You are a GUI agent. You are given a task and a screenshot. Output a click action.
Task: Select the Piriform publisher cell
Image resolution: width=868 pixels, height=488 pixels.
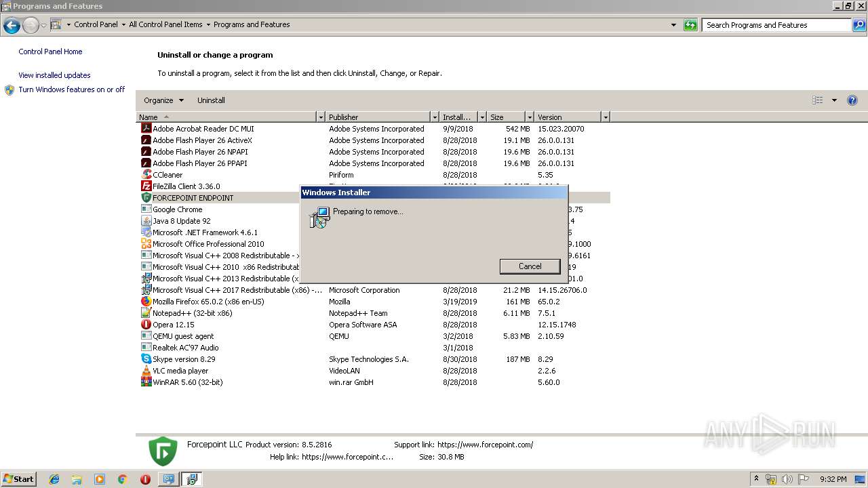pyautogui.click(x=342, y=175)
